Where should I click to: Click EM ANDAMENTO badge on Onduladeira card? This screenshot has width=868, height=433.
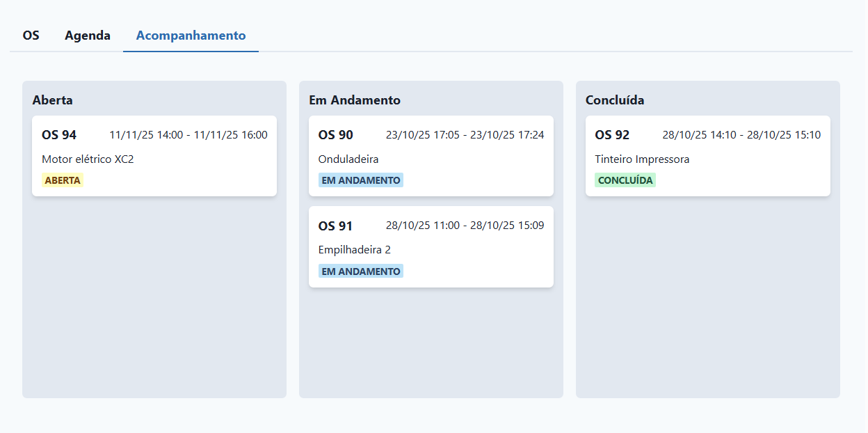click(361, 180)
